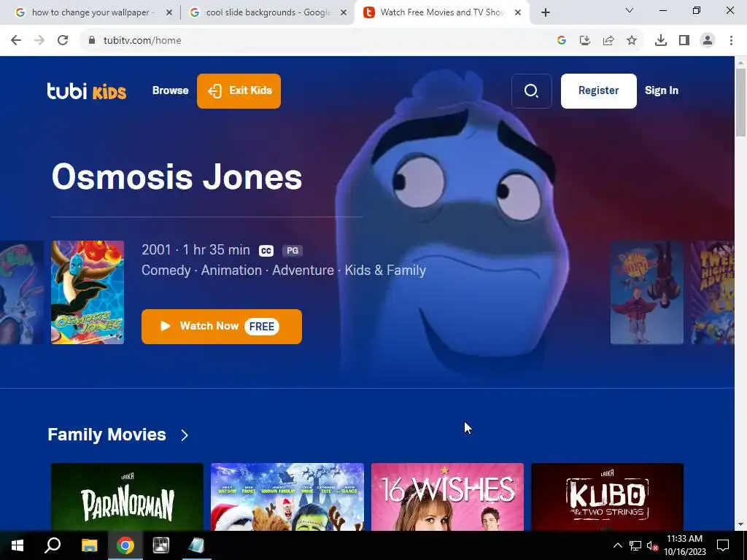Open the ParaNorman movie thumbnail

click(127, 497)
